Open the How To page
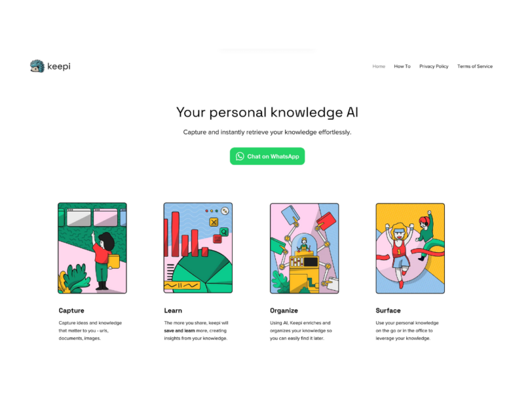Screen dimensions: 532x399 402,66
